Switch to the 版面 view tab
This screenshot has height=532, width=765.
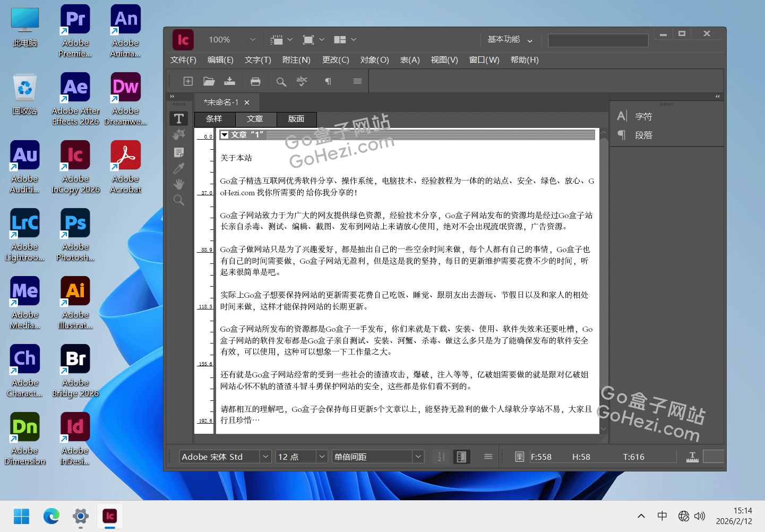pos(296,119)
